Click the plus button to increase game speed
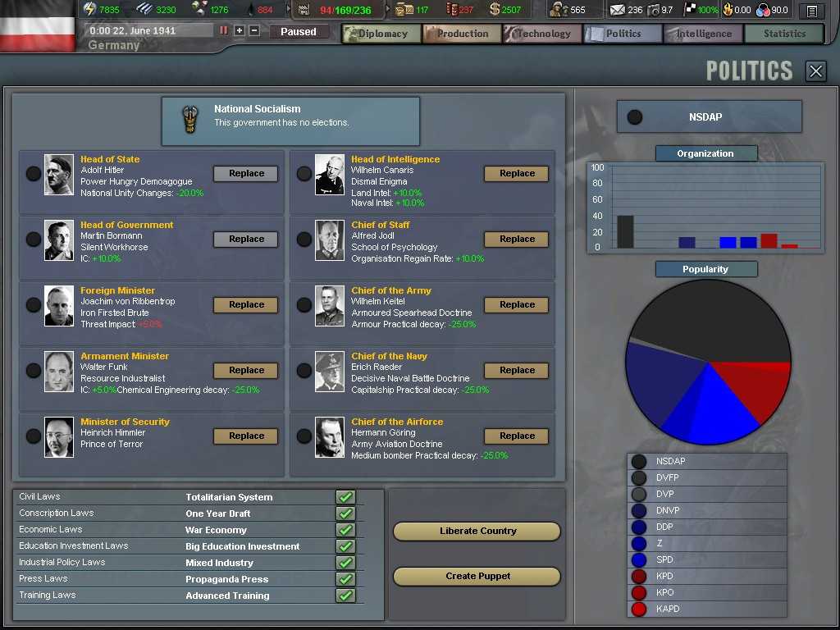 tap(238, 31)
